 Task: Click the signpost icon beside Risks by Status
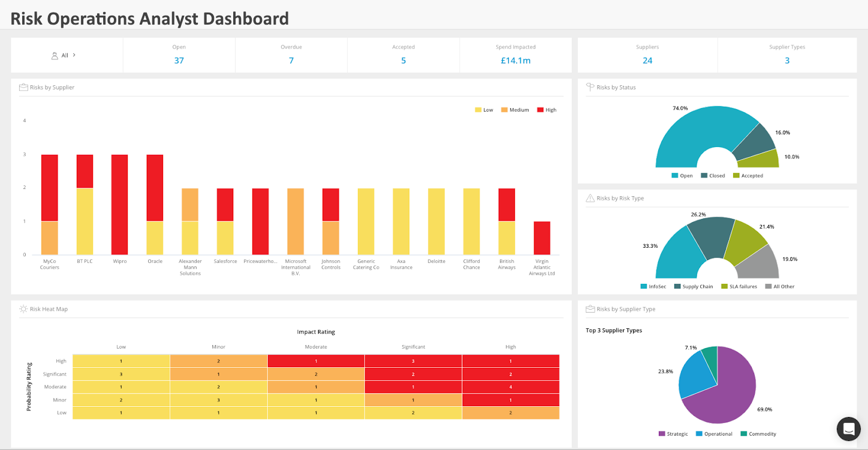point(590,87)
